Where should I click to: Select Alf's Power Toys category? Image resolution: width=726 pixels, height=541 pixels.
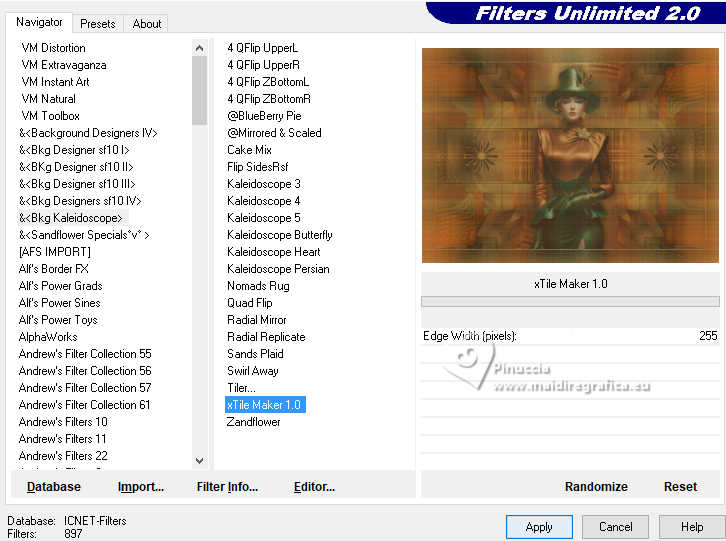coord(58,320)
